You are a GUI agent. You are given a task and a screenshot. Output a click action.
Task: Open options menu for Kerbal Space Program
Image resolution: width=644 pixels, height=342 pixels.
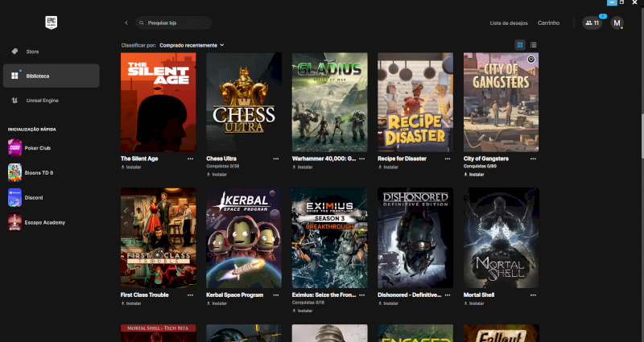pyautogui.click(x=276, y=295)
